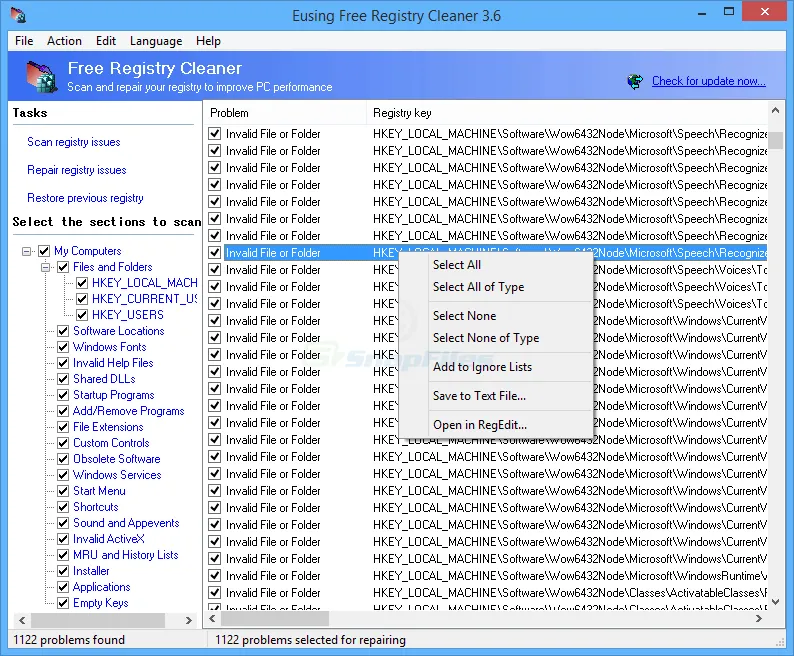Select Shortcuts tree item
Screen dimensions: 794x656
pos(96,507)
